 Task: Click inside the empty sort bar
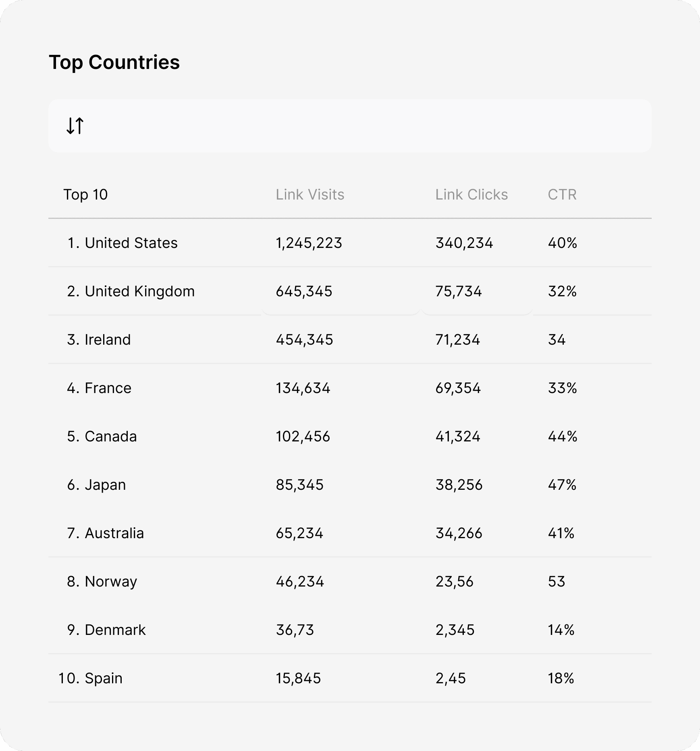(x=363, y=126)
